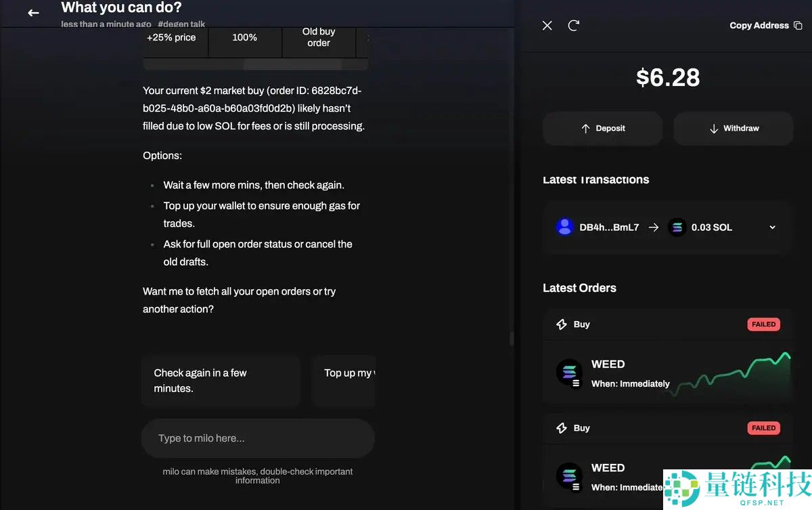This screenshot has height=510, width=812.
Task: Click the SOL token icon in transaction
Action: click(677, 227)
